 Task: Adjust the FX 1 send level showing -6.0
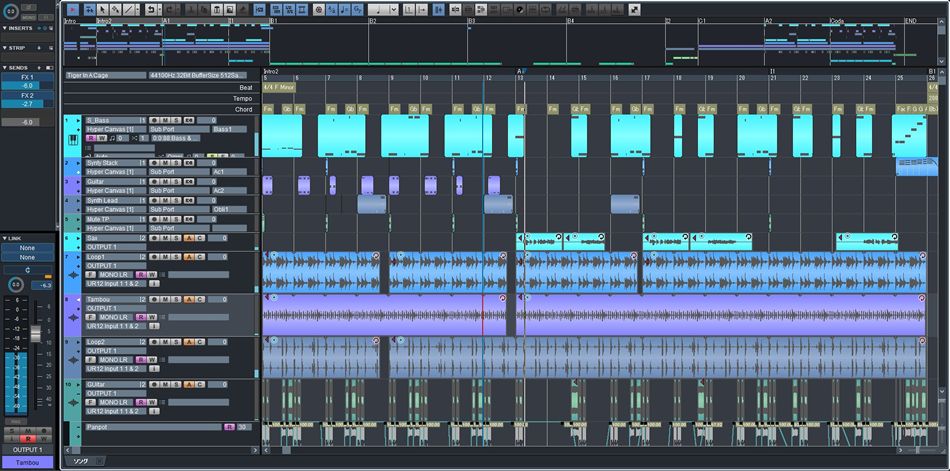tap(27, 86)
